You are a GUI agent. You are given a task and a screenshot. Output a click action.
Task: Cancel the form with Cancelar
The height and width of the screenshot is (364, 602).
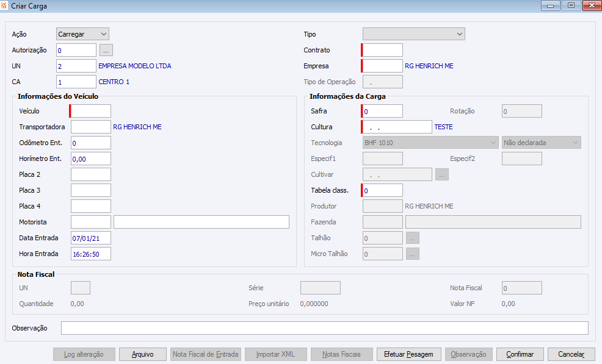coord(571,354)
